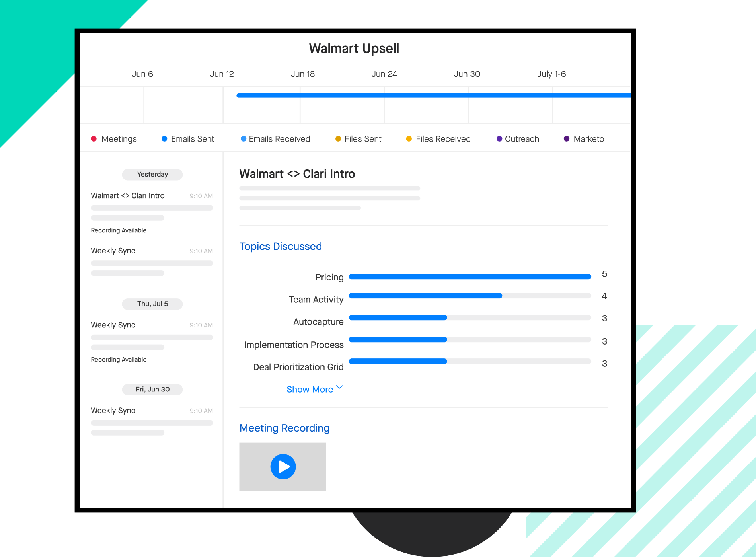The width and height of the screenshot is (756, 557).
Task: Click the Emails Received legend dot
Action: point(244,139)
